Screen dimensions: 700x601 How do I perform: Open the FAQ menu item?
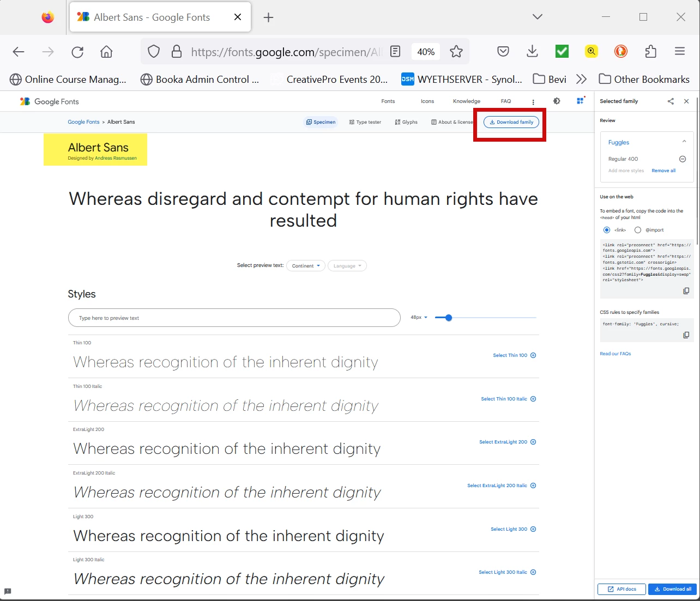(x=506, y=101)
